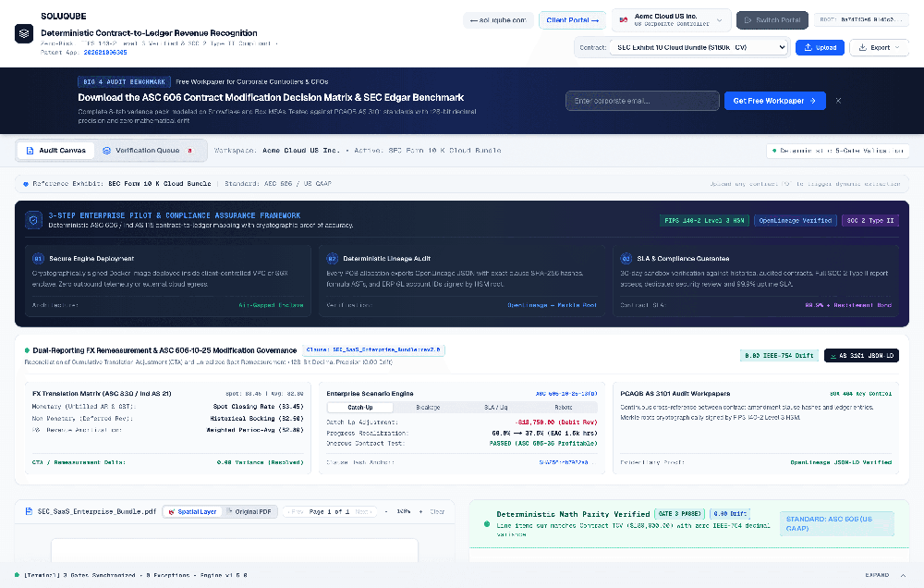Viewport: 924px width, 588px height.
Task: Click the Switch Portal button
Action: 772,20
